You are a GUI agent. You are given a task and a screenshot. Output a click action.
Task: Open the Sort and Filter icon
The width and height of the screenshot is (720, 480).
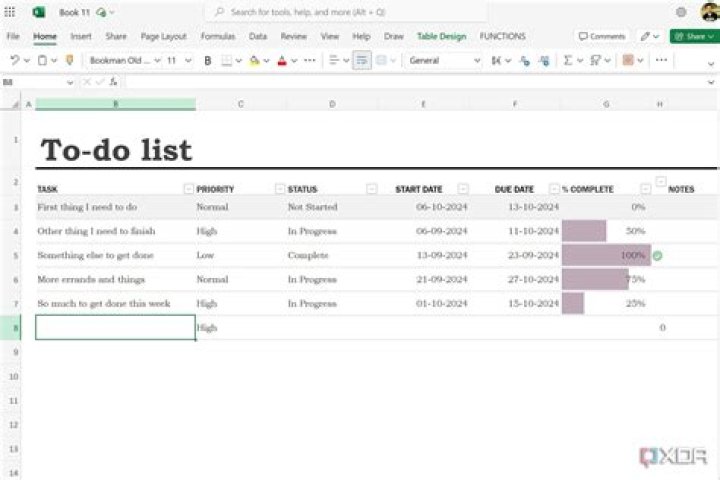point(596,60)
